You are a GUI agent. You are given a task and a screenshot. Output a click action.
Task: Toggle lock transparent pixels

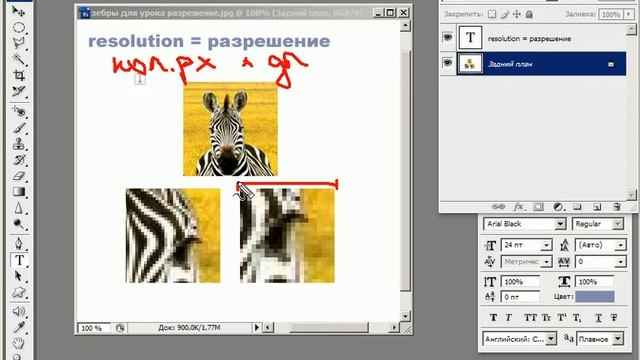click(x=492, y=14)
